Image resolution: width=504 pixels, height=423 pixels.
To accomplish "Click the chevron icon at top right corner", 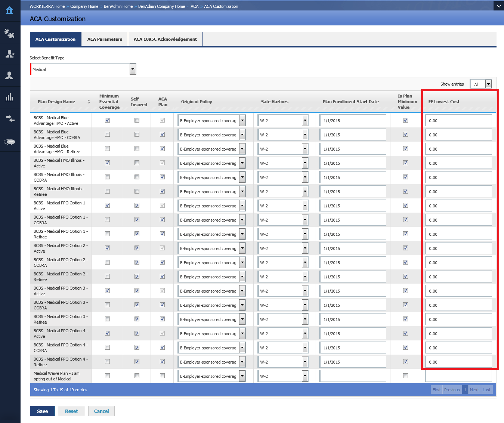I will point(499,6).
